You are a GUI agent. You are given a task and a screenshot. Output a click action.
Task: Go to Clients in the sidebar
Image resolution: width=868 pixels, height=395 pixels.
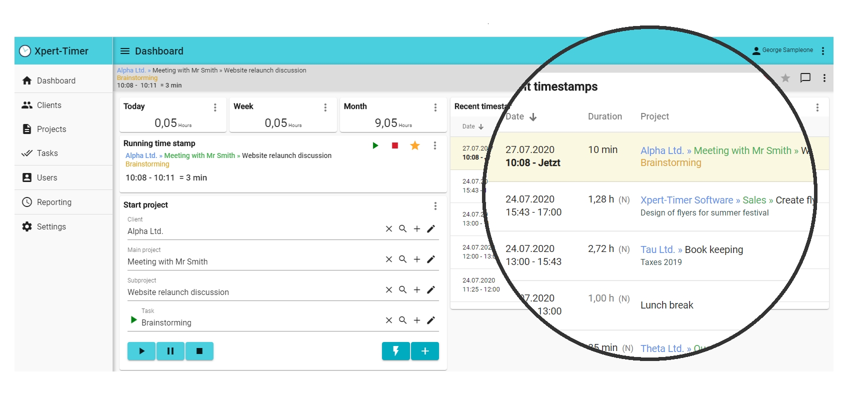coord(63,105)
